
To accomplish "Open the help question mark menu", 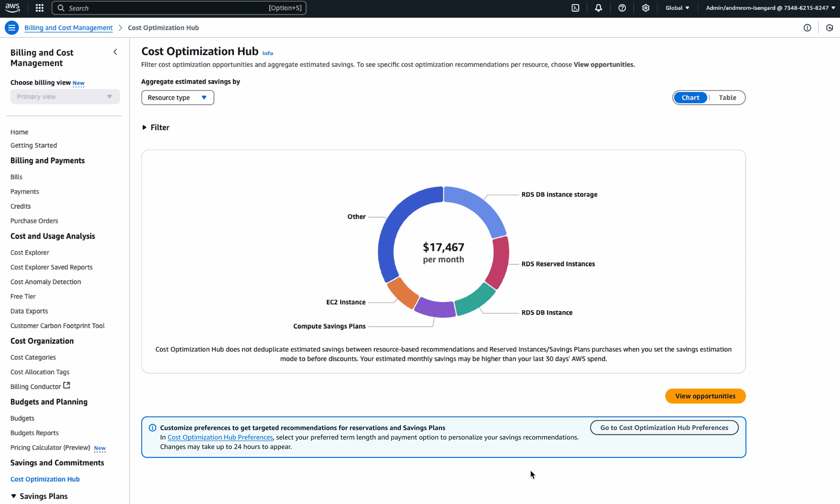I will (621, 8).
